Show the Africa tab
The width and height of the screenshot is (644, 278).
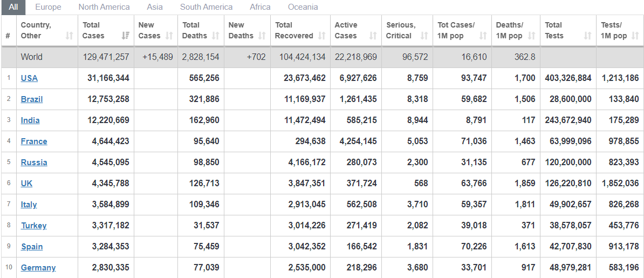[x=260, y=7]
